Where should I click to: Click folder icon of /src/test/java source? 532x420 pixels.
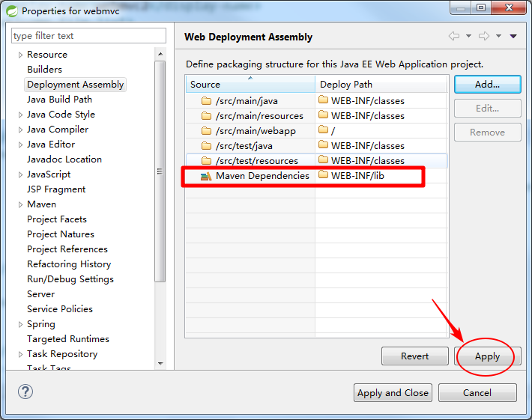pos(206,146)
